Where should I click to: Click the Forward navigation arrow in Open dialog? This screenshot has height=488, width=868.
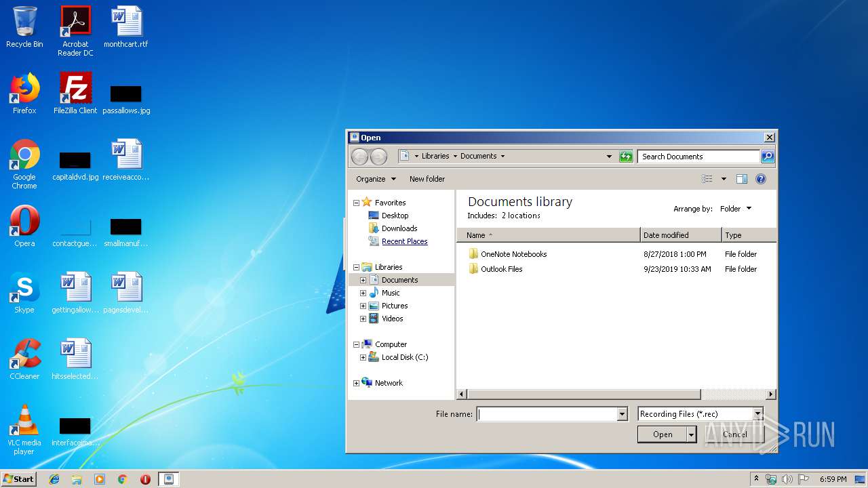pyautogui.click(x=378, y=157)
